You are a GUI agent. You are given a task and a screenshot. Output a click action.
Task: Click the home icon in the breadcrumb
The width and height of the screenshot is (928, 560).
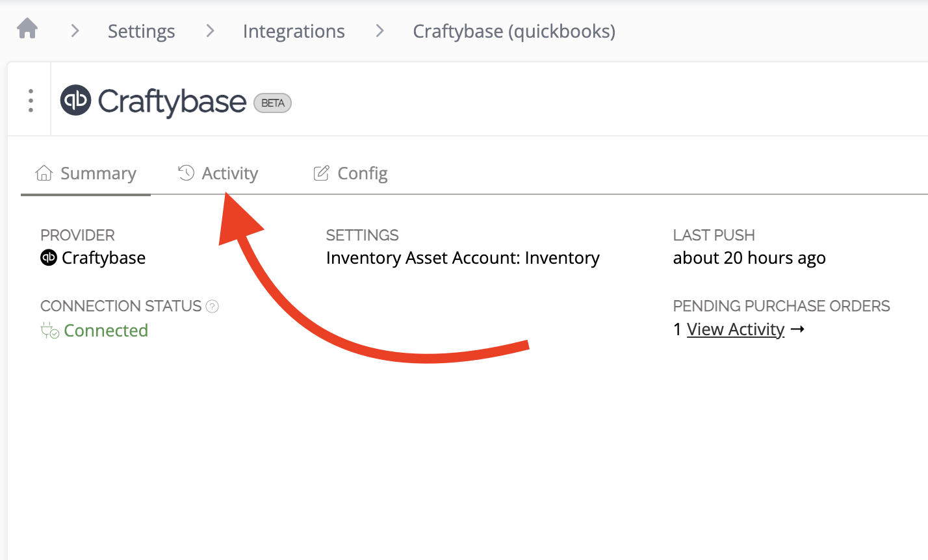[27, 29]
